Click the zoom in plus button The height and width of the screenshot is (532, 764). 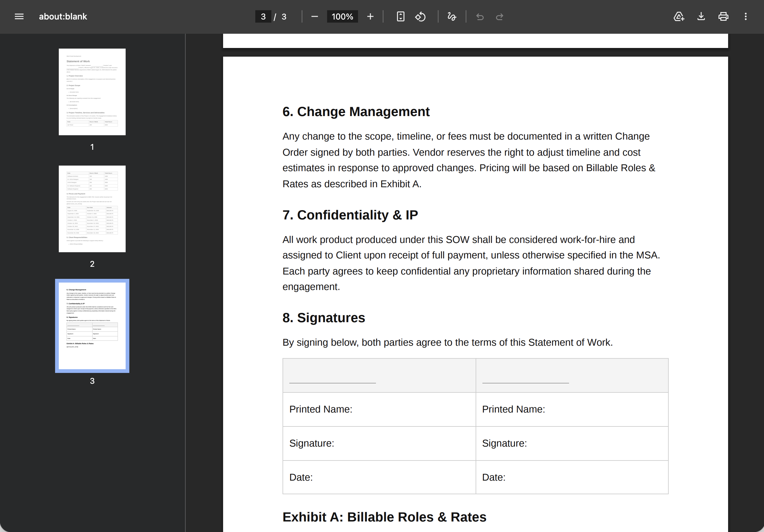coord(370,16)
